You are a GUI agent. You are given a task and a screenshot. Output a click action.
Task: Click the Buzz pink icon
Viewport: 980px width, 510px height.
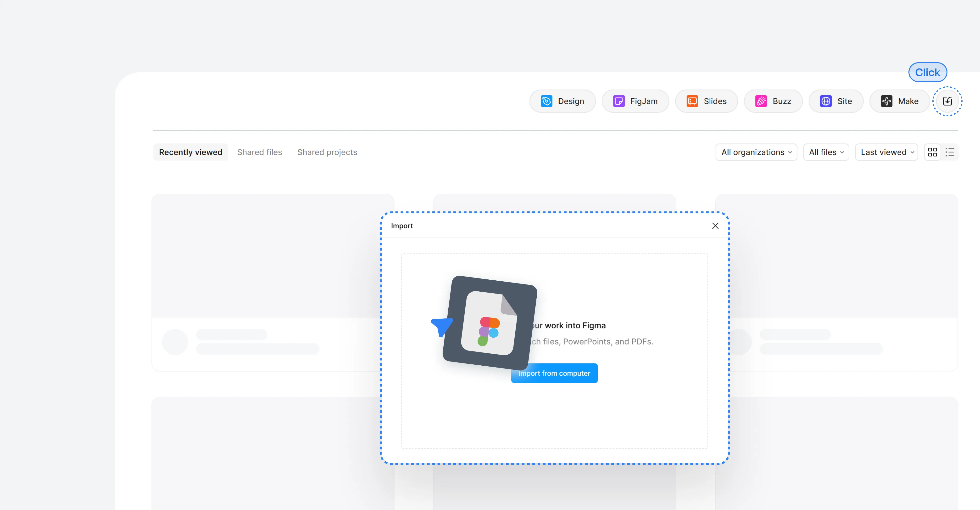click(x=761, y=101)
